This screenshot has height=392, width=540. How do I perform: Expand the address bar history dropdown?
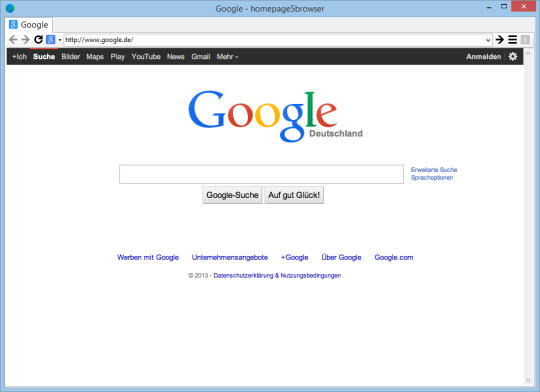pos(488,40)
